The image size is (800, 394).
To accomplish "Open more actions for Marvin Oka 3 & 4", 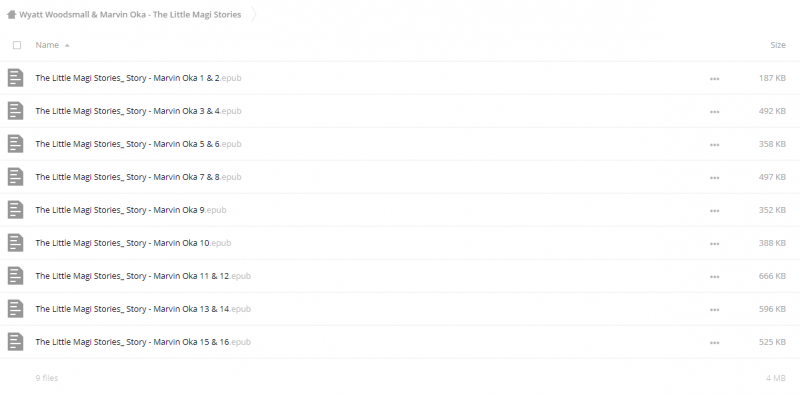I will (x=714, y=112).
